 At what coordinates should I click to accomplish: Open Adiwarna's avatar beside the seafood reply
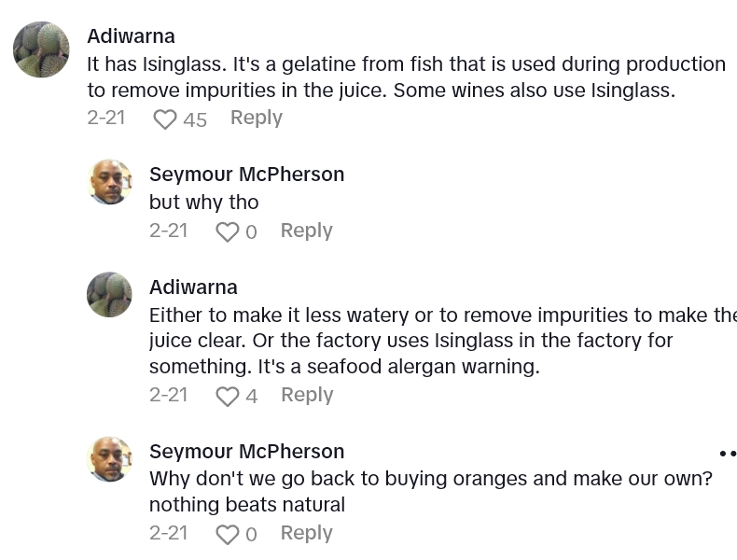click(110, 295)
